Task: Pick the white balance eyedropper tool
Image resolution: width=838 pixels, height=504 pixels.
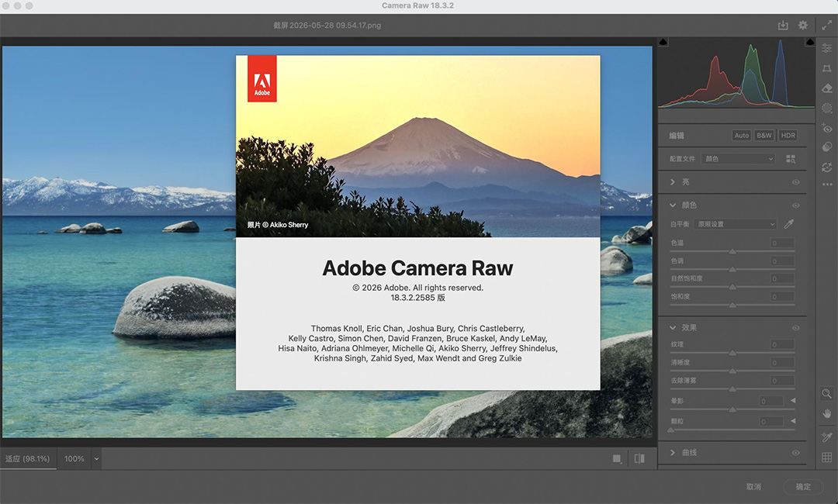Action: click(789, 224)
